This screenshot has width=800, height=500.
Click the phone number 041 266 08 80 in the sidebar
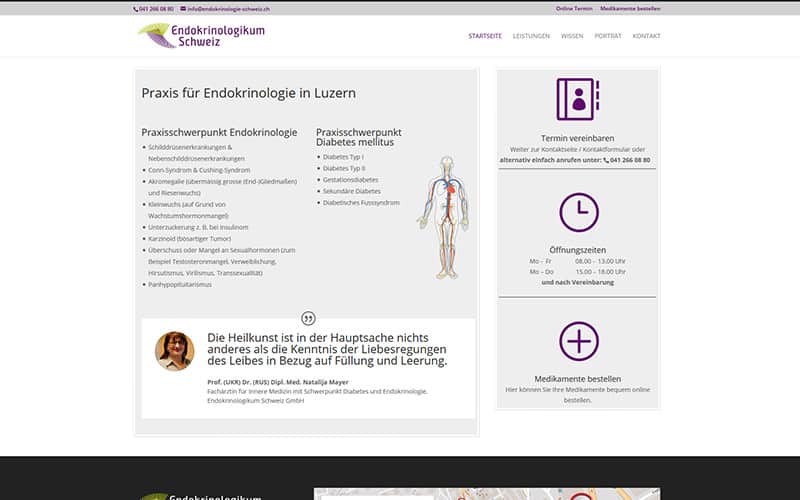pyautogui.click(x=630, y=160)
